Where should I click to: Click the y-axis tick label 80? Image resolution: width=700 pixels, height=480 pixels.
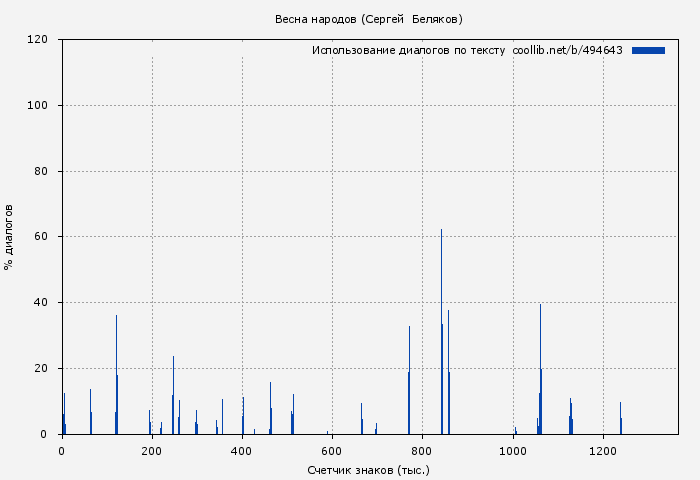pos(42,171)
